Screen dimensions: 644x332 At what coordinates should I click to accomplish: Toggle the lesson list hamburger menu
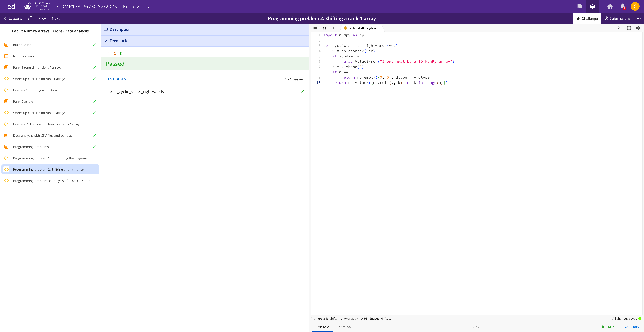click(x=7, y=31)
